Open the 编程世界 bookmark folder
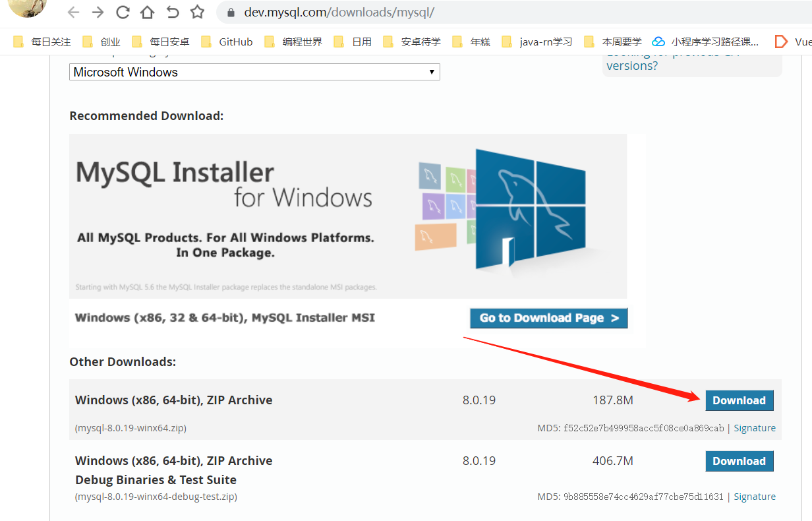The image size is (812, 521). click(293, 42)
